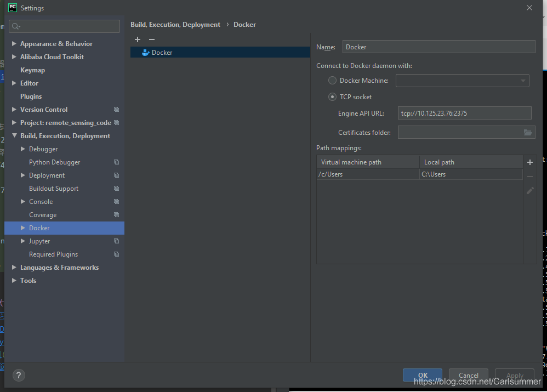The height and width of the screenshot is (392, 547).
Task: Click the search magnifier icon in settings
Action: point(16,26)
